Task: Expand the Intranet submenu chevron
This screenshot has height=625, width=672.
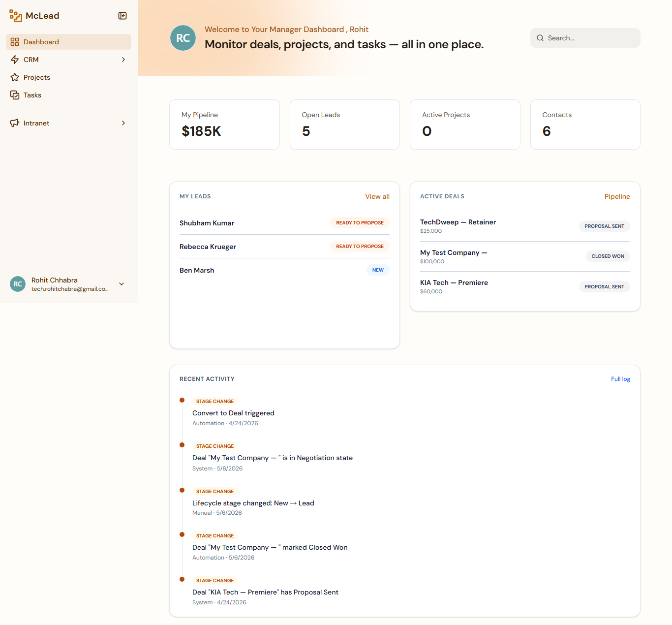Action: 123,123
